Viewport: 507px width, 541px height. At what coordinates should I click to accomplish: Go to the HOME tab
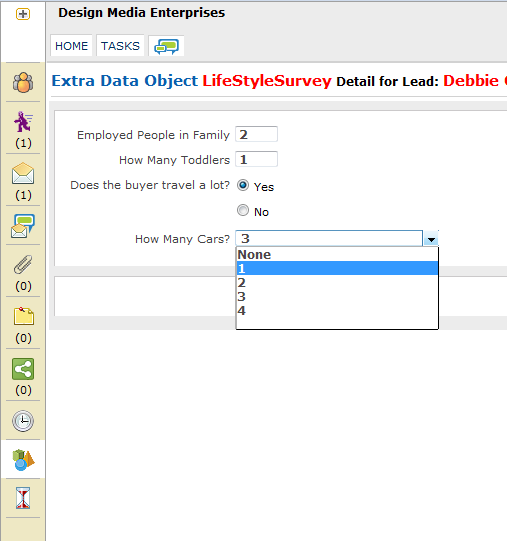click(x=71, y=46)
